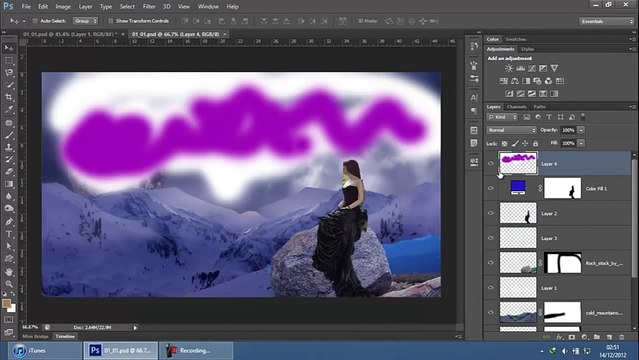Enable the Auto-Select checkbox
This screenshot has height=360, width=639.
[35, 21]
